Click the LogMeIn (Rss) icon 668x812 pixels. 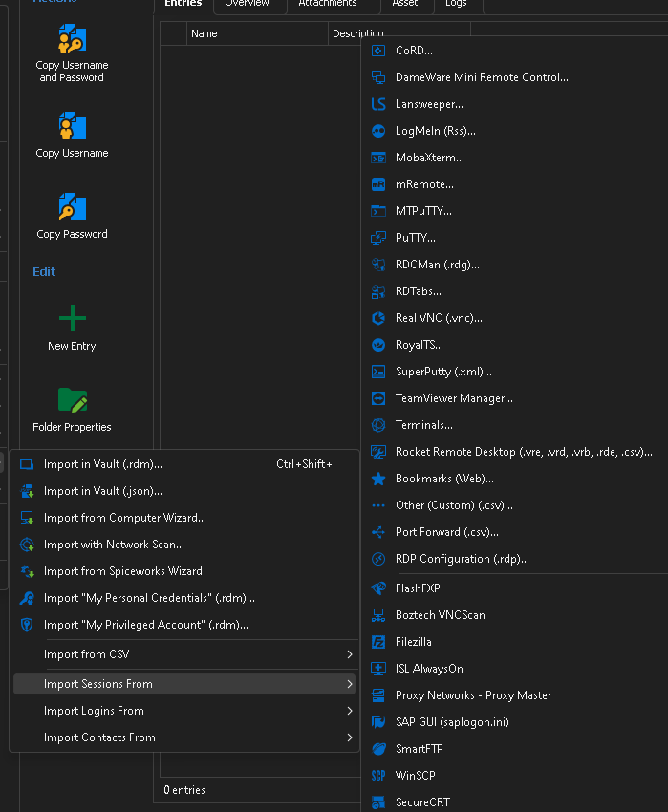[378, 131]
